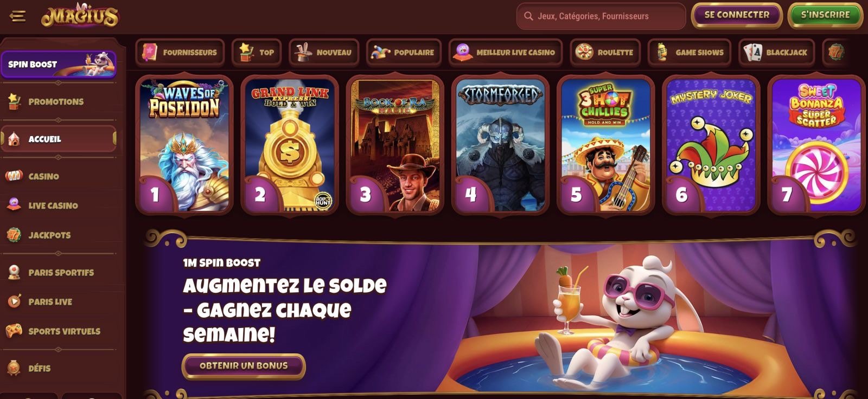Click the Paris Live play icon
The image size is (868, 399).
pyautogui.click(x=14, y=301)
